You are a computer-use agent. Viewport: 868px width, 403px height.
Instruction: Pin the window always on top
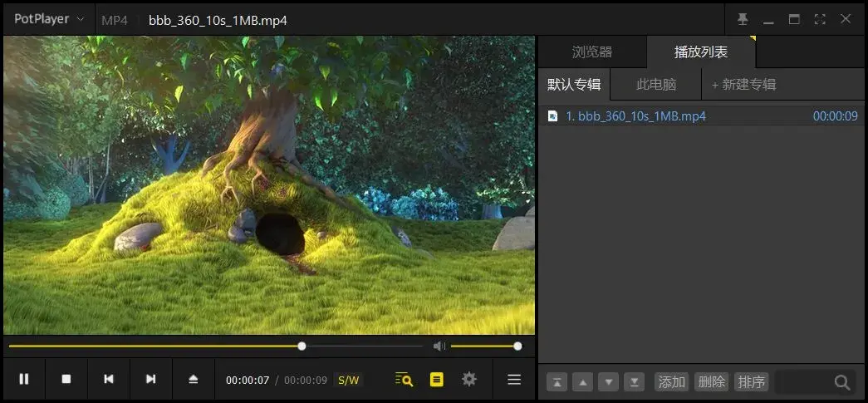tap(743, 19)
